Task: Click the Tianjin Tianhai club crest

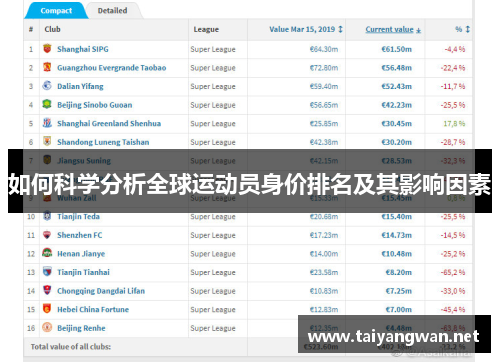Action: click(x=47, y=272)
